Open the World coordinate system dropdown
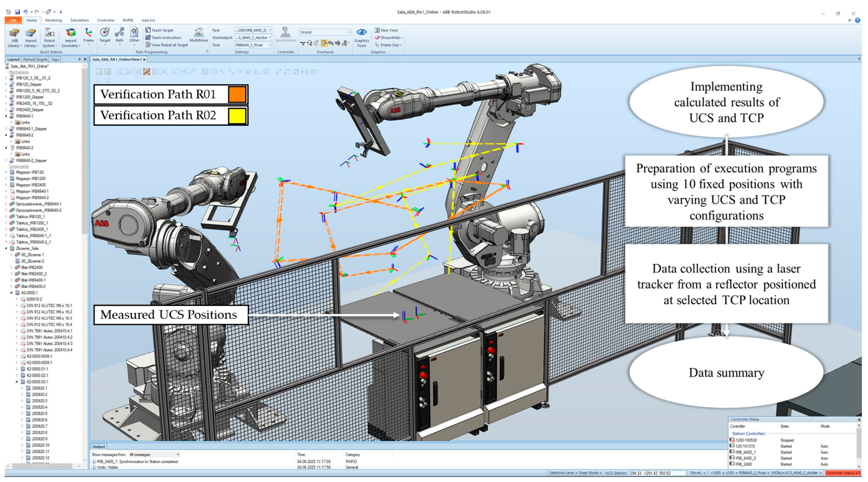The image size is (868, 482). pyautogui.click(x=325, y=32)
